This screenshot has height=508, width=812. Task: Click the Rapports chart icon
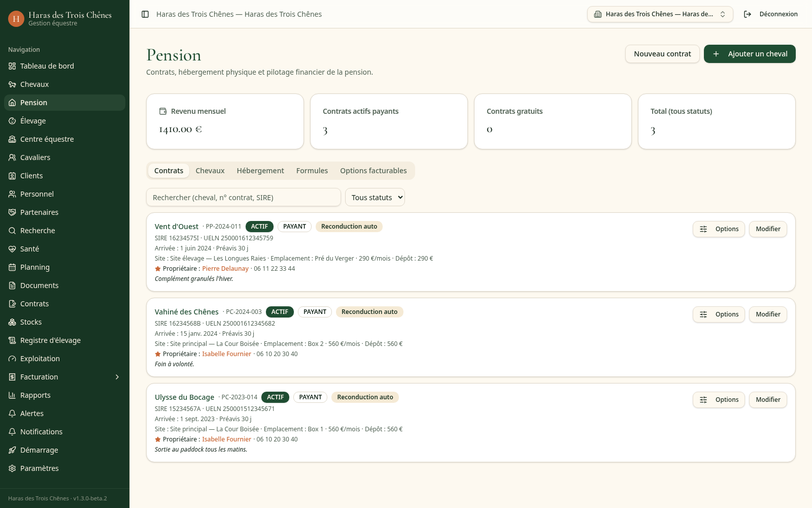click(12, 395)
